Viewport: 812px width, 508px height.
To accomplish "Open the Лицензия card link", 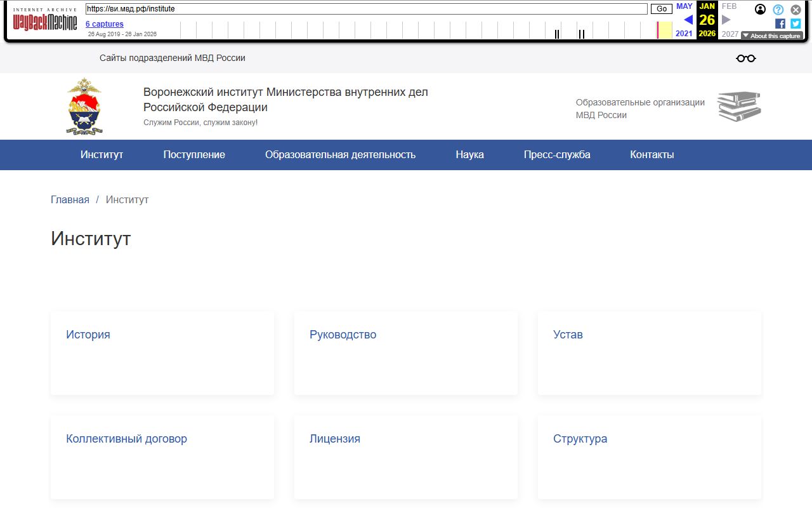I will 335,439.
